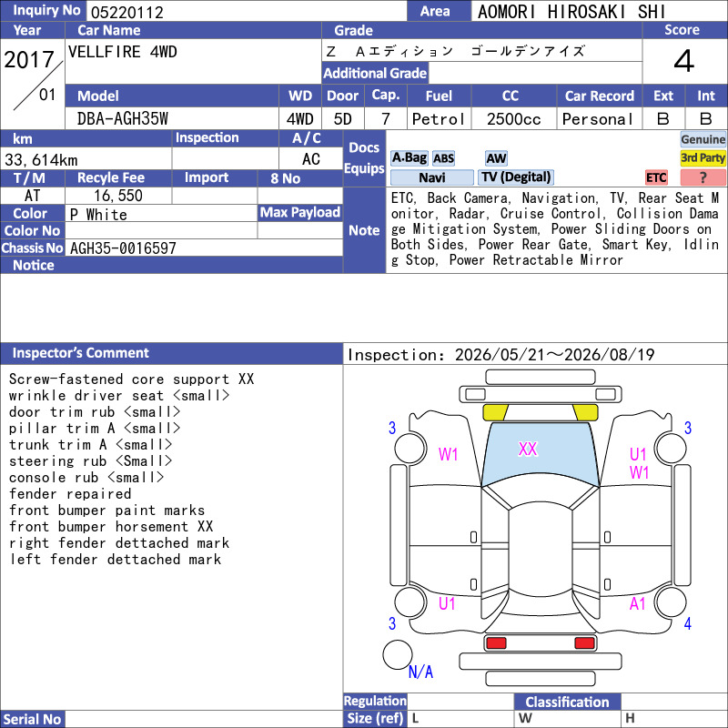Click the A-Bag equipment badge
The image size is (728, 728).
409,158
